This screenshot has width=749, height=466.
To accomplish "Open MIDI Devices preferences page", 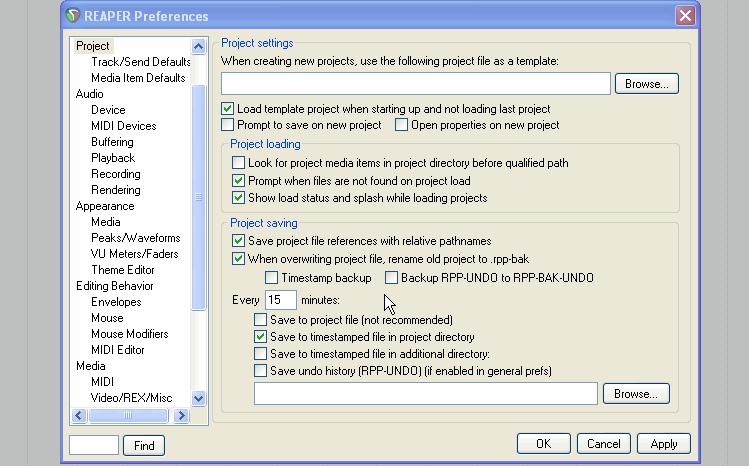I will pyautogui.click(x=123, y=126).
